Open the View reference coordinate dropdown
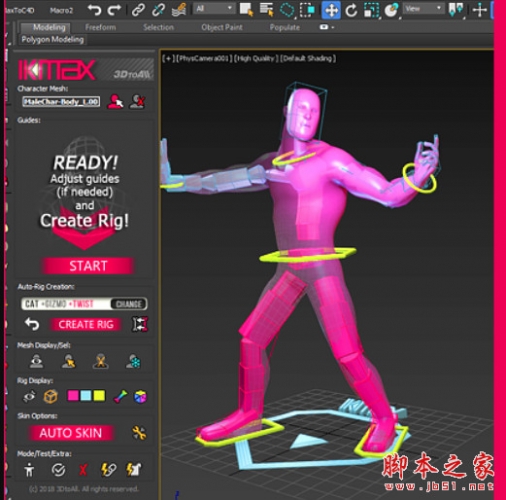Image resolution: width=506 pixels, height=500 pixels. (x=424, y=9)
